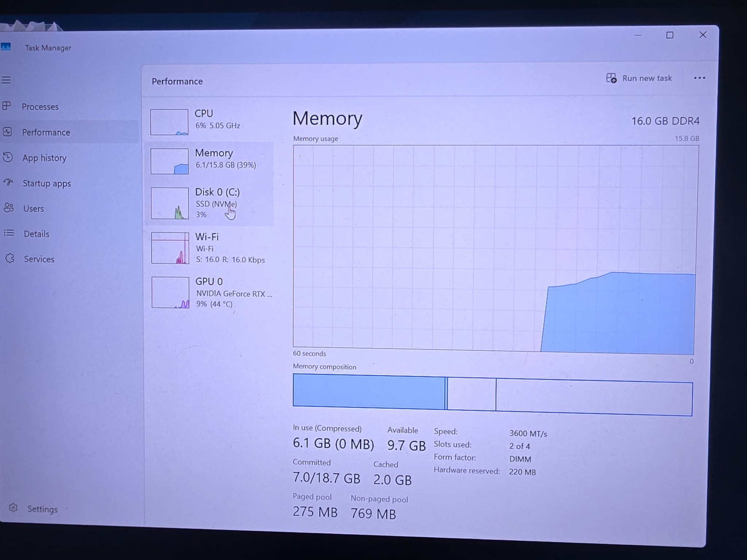Click the Slots used 2 of 4 value
This screenshot has height=560, width=747.
(x=520, y=446)
